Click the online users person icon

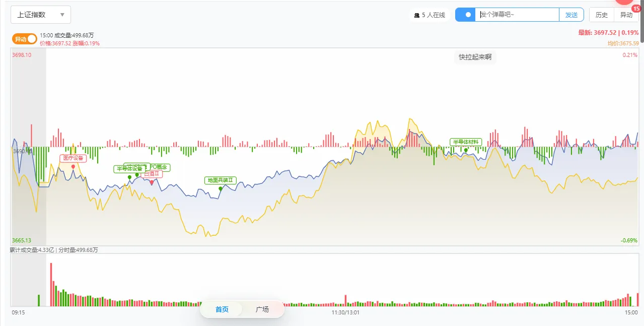(417, 15)
